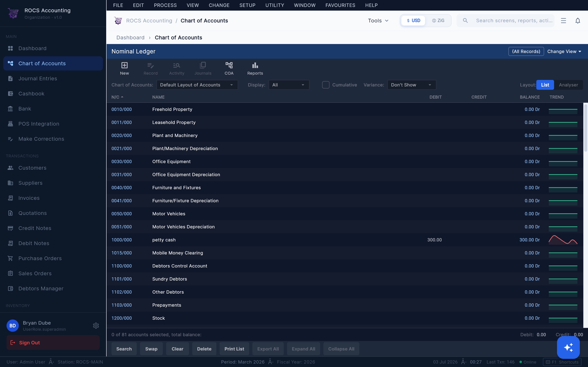The width and height of the screenshot is (588, 367).
Task: Open the AI assistant sparkle button
Action: pyautogui.click(x=568, y=347)
